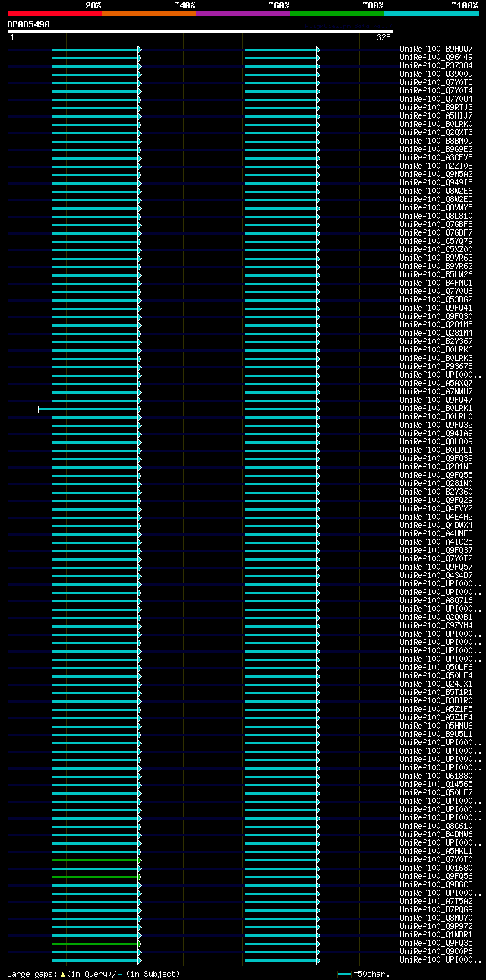The height and width of the screenshot is (980, 486).
Task: Select the UniRef100_Q281M5 label
Action: 437,325
